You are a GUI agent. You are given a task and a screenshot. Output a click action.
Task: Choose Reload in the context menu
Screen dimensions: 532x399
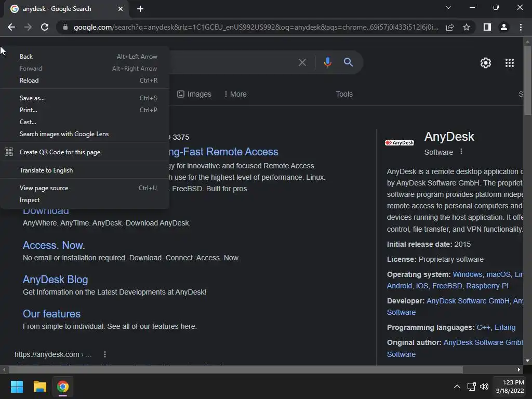click(85, 81)
